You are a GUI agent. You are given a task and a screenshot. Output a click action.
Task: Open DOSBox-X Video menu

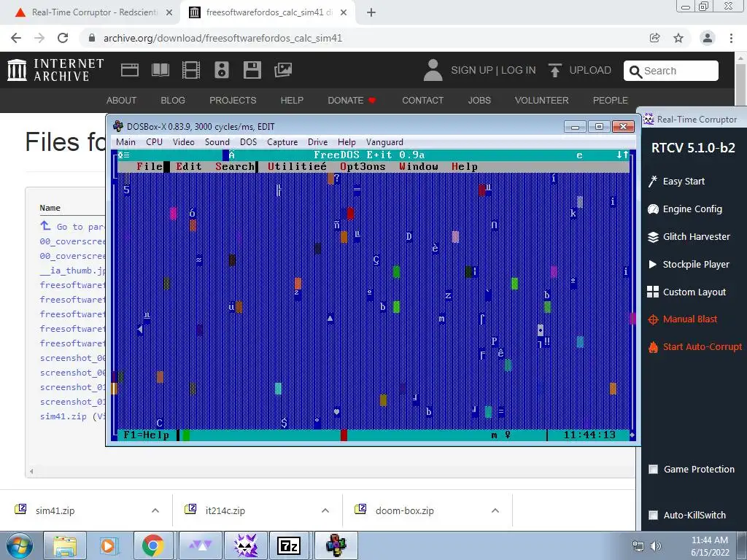(x=183, y=142)
